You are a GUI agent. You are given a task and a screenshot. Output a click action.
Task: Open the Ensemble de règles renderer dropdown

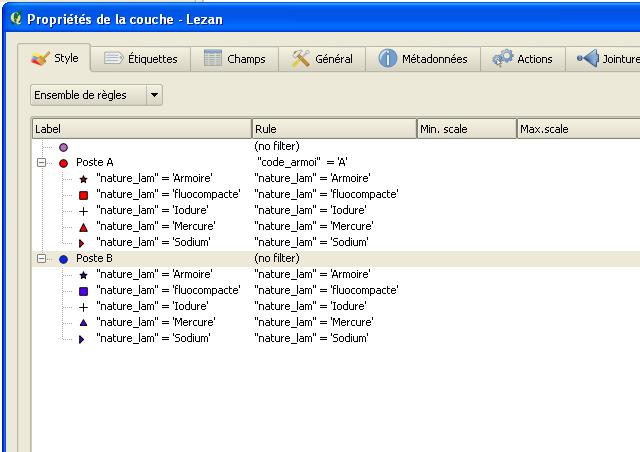[96, 95]
